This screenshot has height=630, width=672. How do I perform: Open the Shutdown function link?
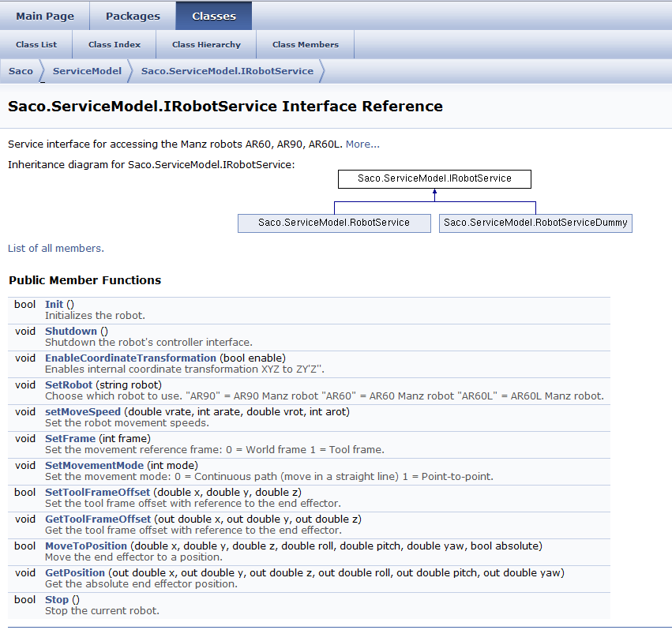pos(71,332)
